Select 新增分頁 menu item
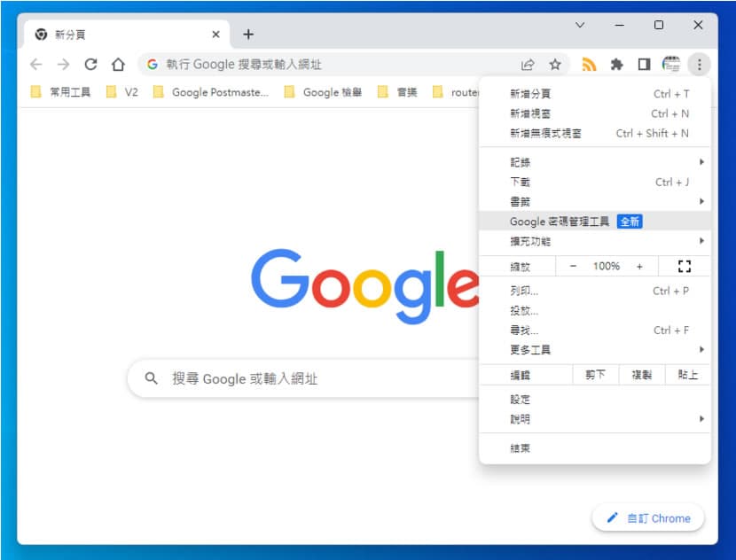 tap(595, 94)
